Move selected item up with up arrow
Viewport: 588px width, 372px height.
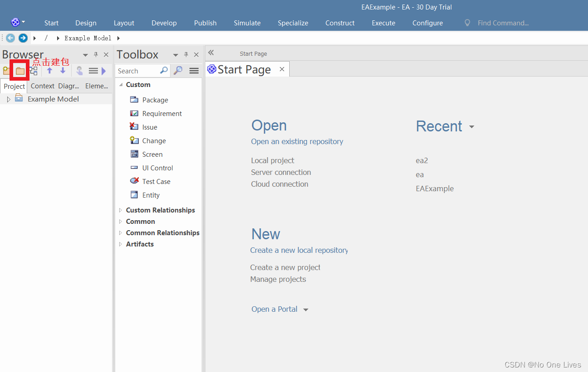[50, 71]
